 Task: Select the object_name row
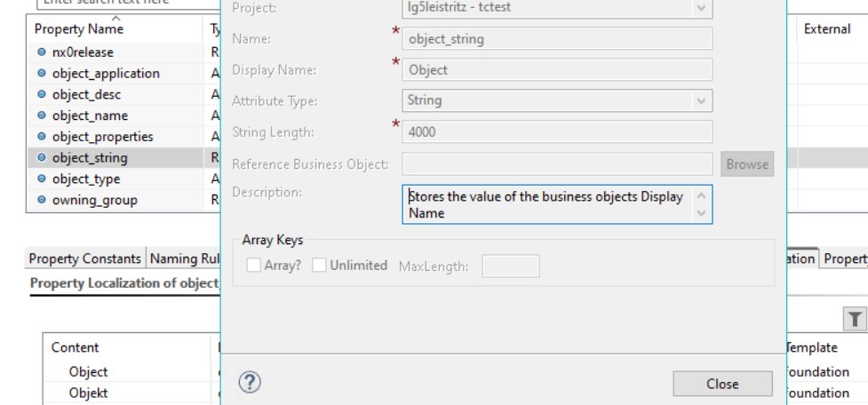(x=90, y=115)
